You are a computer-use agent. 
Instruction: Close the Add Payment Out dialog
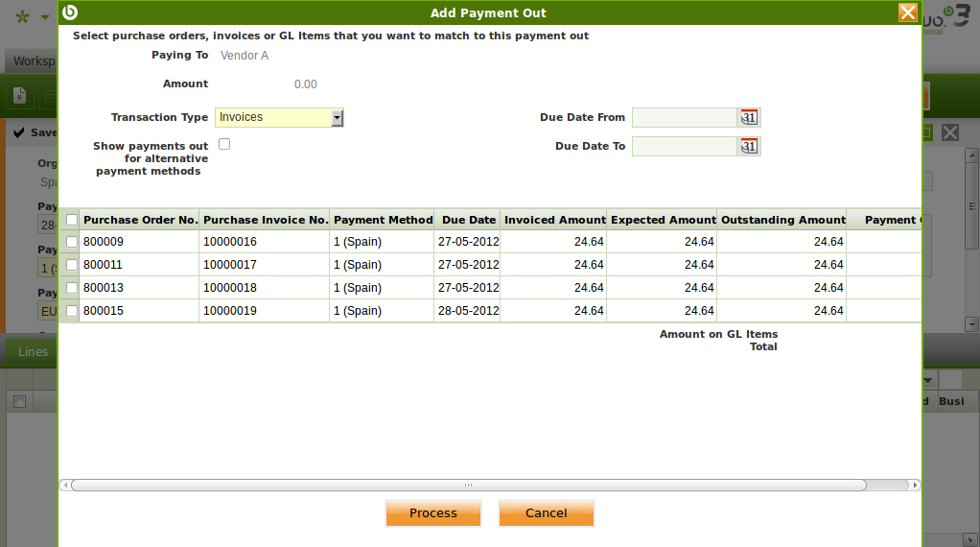pyautogui.click(x=907, y=12)
